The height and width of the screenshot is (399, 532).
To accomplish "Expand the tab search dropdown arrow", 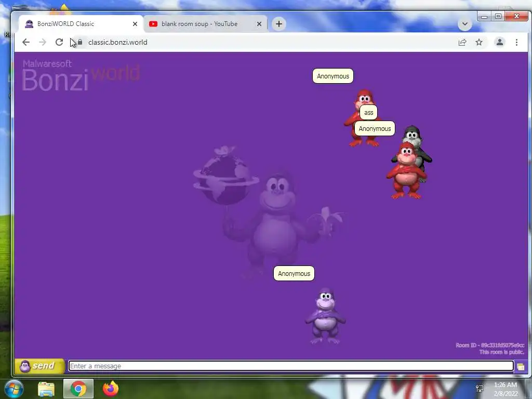I will [x=465, y=24].
